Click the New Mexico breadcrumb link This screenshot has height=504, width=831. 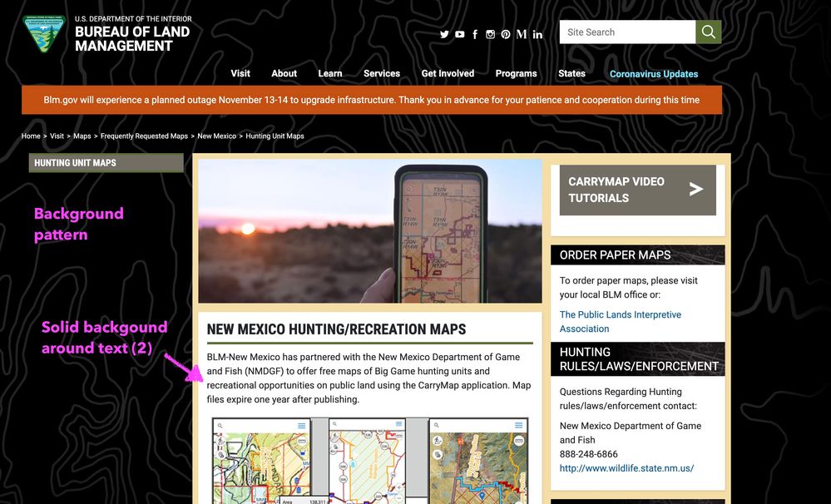pyautogui.click(x=217, y=136)
